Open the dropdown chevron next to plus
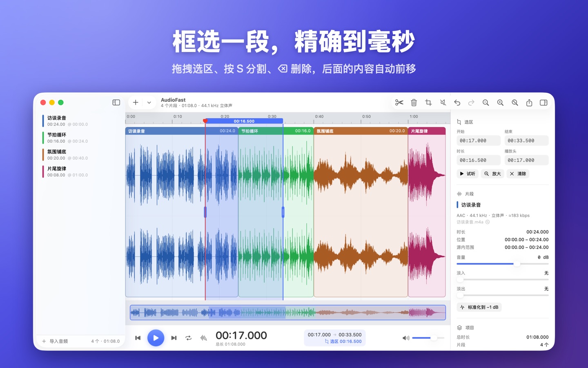 pyautogui.click(x=149, y=103)
